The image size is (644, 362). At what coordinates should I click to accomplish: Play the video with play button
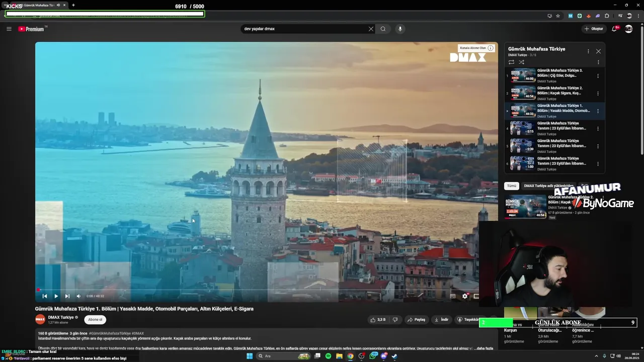click(x=56, y=296)
